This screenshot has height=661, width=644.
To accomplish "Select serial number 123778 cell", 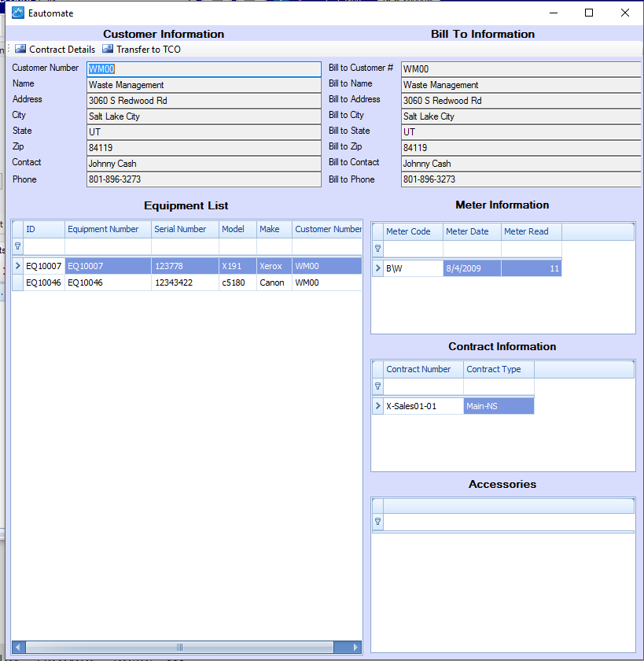I will [x=185, y=266].
